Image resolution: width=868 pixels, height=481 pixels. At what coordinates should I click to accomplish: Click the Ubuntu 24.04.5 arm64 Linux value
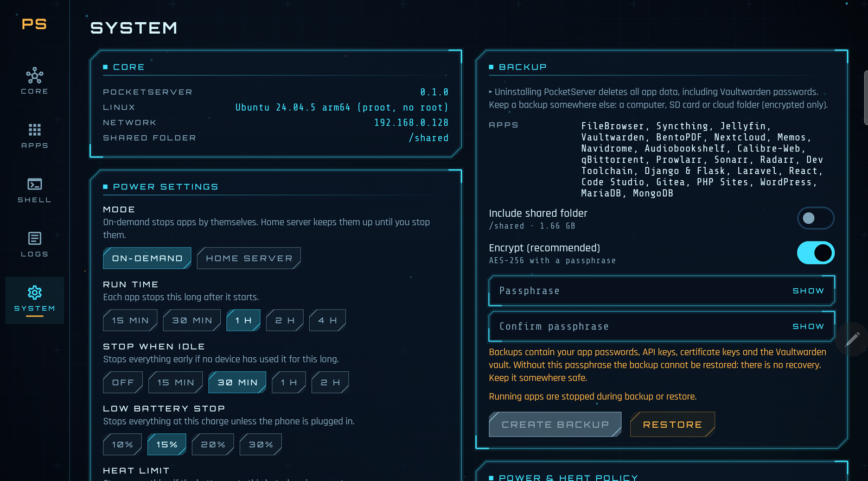(x=342, y=107)
